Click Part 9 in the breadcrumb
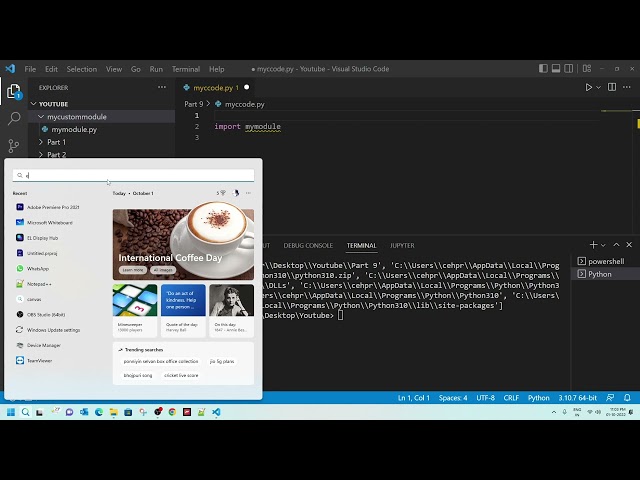Viewport: 640px width, 480px height. pos(193,104)
